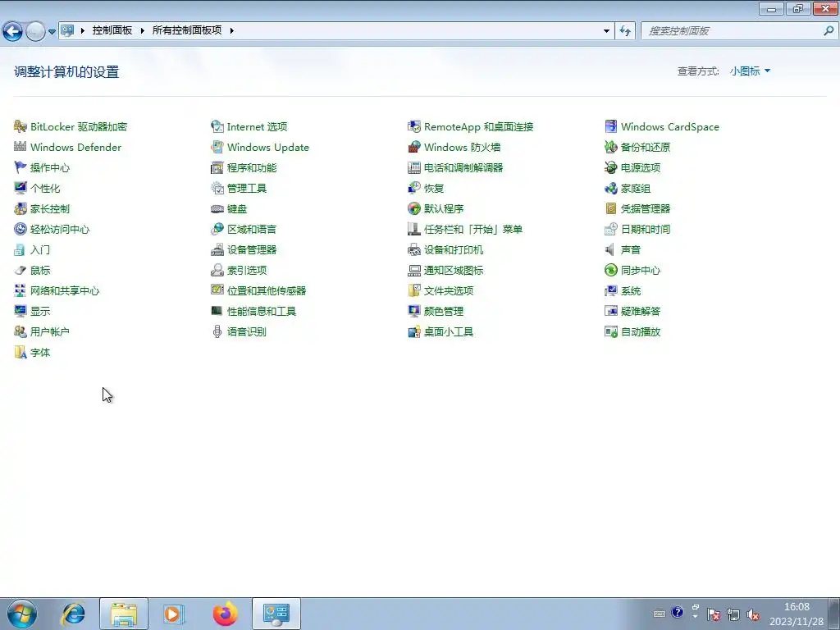Viewport: 840px width, 630px height.
Task: Expand arrow after 控制面板 breadcrumb
Action: click(x=143, y=30)
